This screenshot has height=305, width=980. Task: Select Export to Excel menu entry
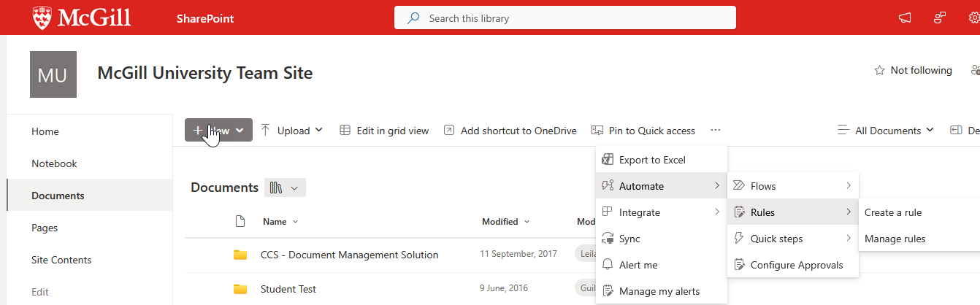point(651,160)
